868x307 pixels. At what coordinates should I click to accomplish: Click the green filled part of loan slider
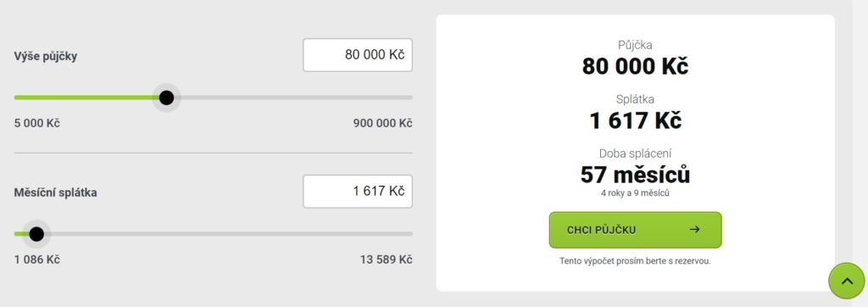click(86, 98)
